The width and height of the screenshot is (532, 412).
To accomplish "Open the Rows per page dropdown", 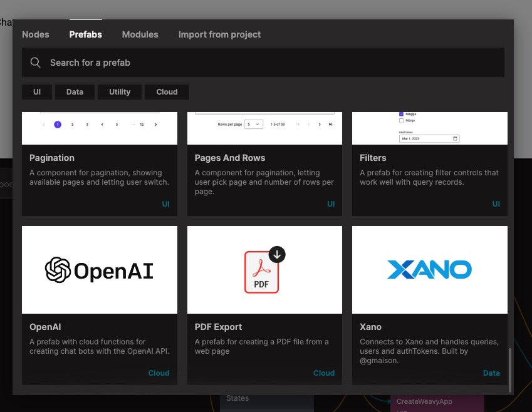I will point(253,124).
